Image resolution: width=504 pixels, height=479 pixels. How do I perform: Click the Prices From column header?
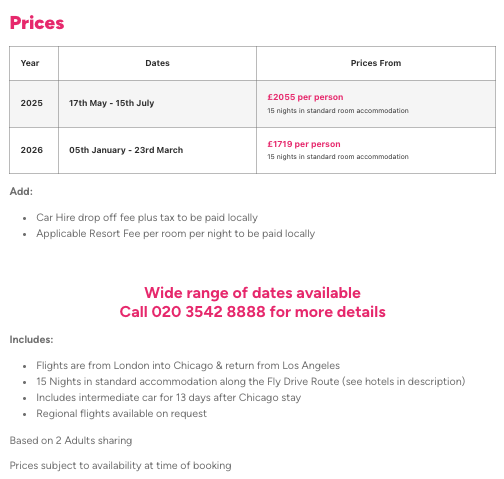(376, 63)
